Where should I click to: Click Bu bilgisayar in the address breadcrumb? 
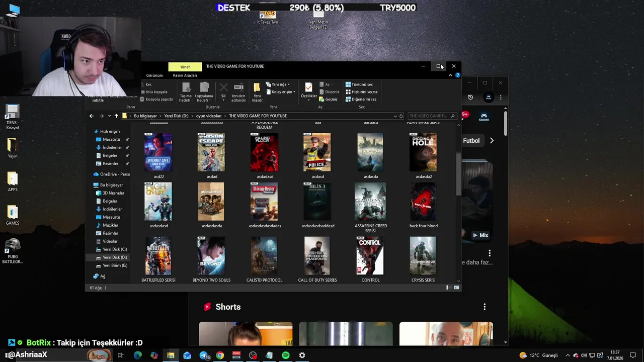point(145,116)
